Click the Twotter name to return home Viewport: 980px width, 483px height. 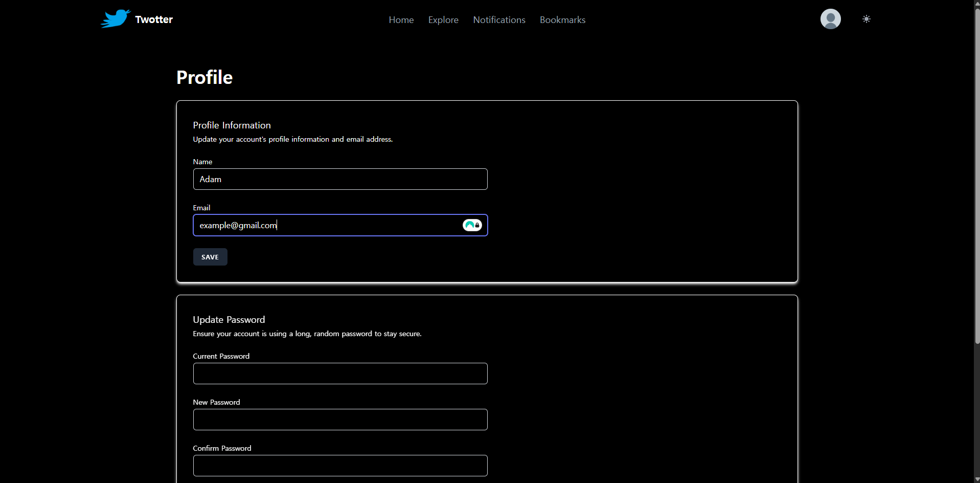tap(153, 19)
